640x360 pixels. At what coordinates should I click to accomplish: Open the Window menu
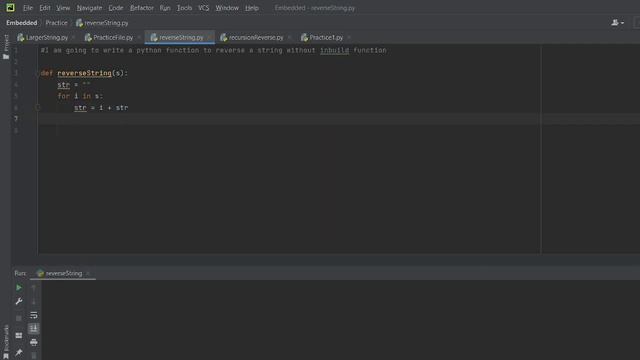[227, 8]
